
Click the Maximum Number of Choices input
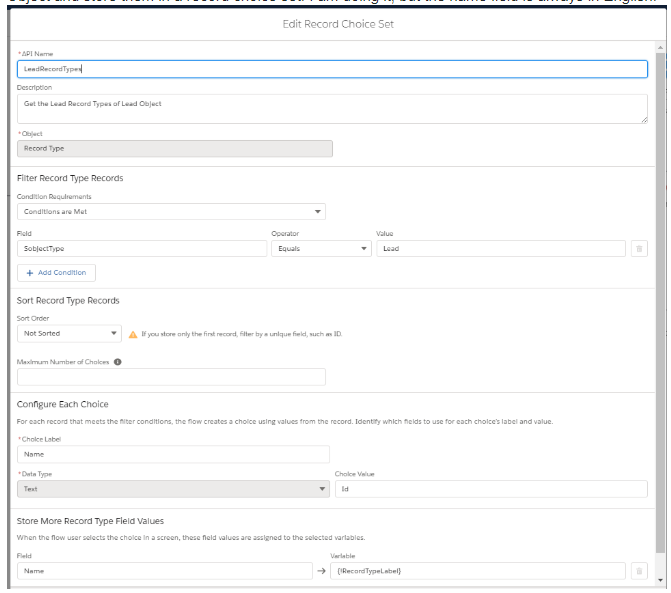(x=171, y=377)
